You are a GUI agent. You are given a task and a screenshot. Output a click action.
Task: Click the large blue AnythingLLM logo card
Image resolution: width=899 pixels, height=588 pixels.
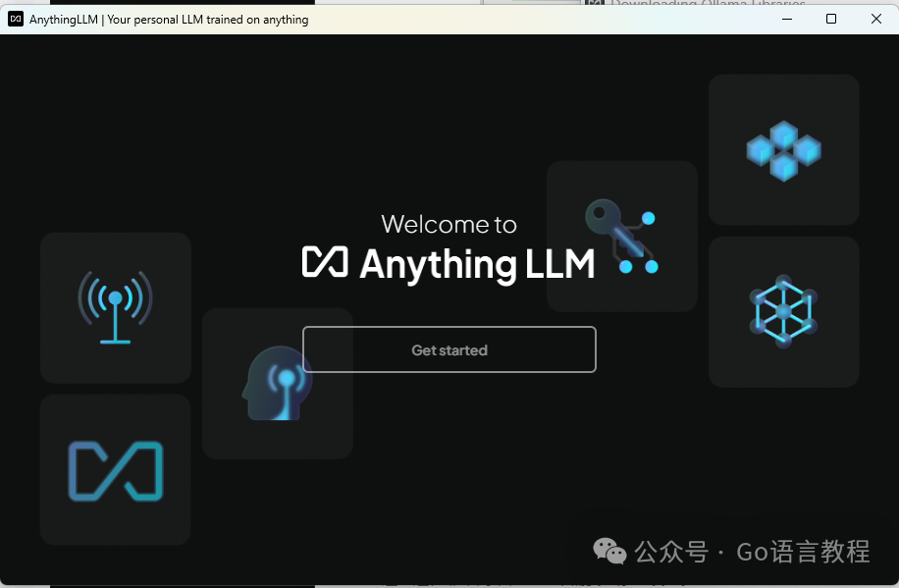[116, 470]
